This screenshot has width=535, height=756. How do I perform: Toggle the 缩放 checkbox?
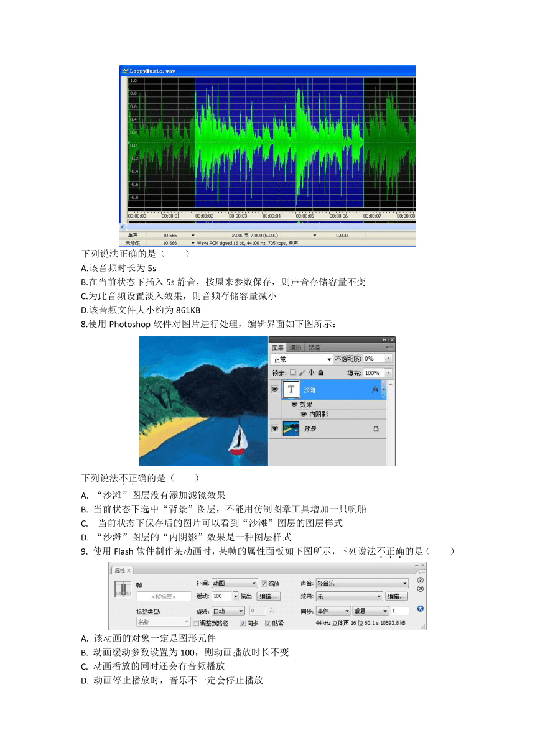[264, 583]
